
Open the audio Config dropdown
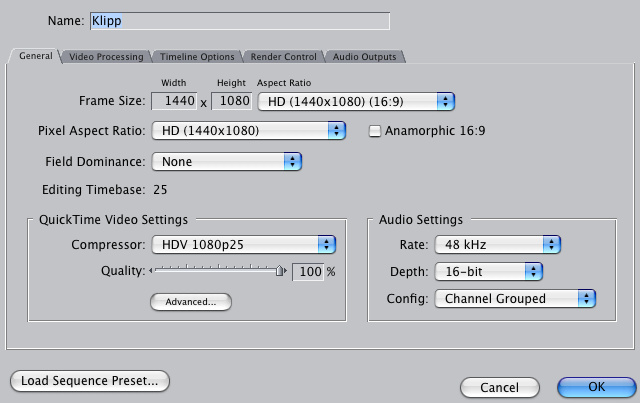pyautogui.click(x=515, y=298)
